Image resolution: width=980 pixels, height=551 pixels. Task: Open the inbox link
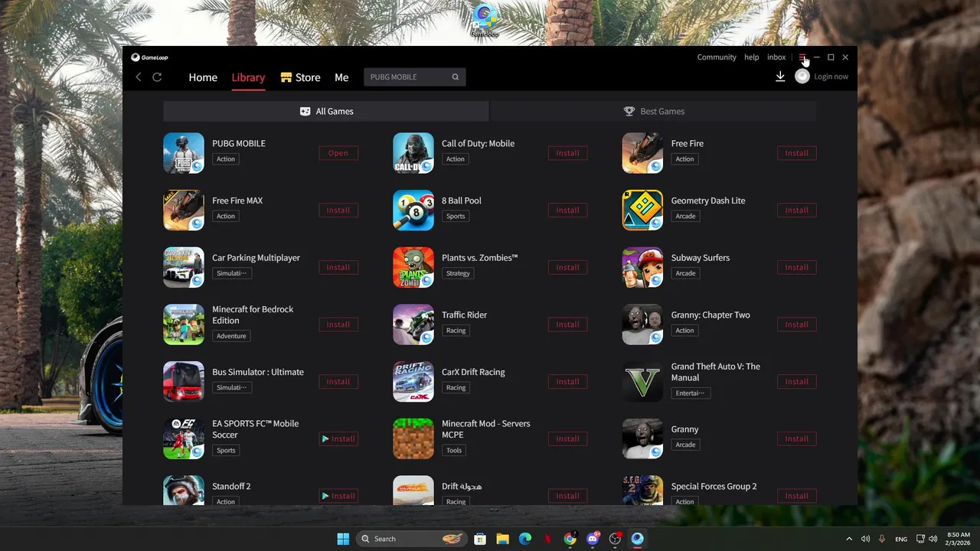point(776,57)
